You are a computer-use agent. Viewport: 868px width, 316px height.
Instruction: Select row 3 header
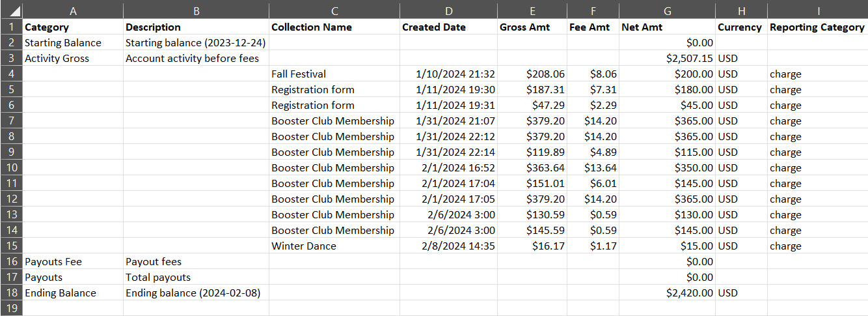click(x=11, y=59)
